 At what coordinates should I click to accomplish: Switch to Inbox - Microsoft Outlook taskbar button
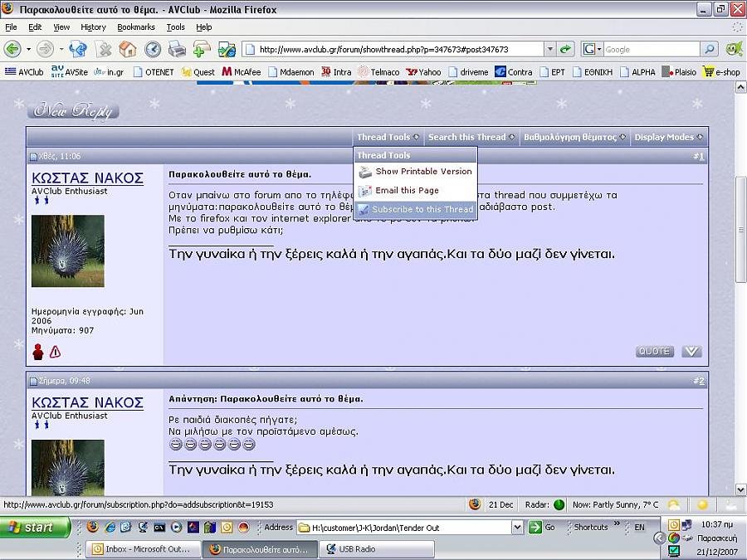click(142, 549)
